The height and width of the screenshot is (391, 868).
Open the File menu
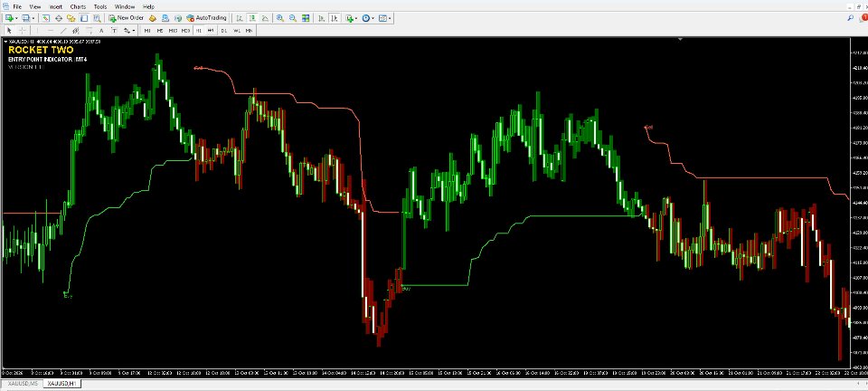[x=16, y=6]
